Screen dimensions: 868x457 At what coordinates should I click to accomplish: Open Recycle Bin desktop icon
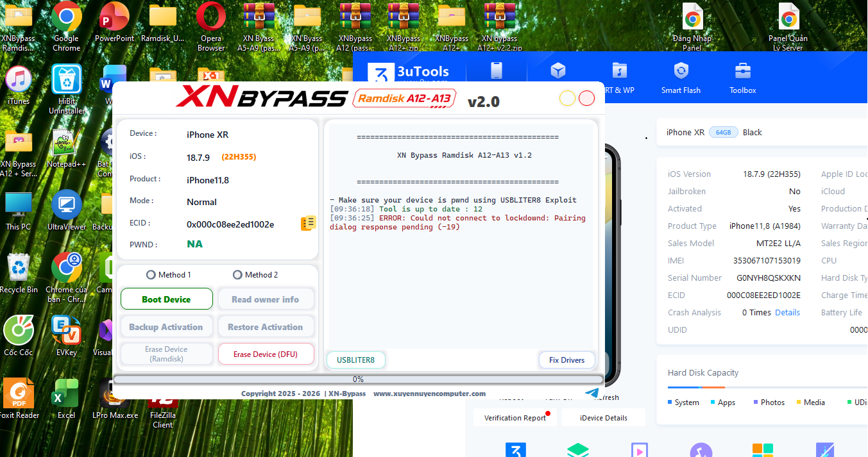point(19,274)
